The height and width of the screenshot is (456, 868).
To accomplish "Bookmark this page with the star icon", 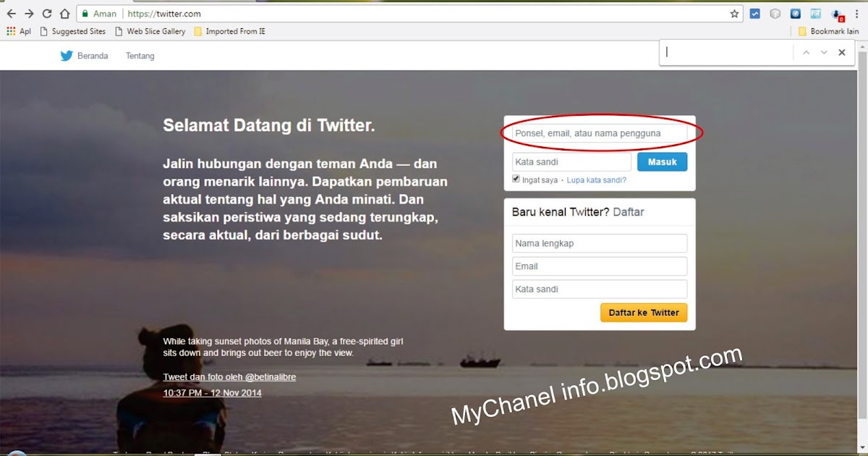I will click(x=735, y=14).
